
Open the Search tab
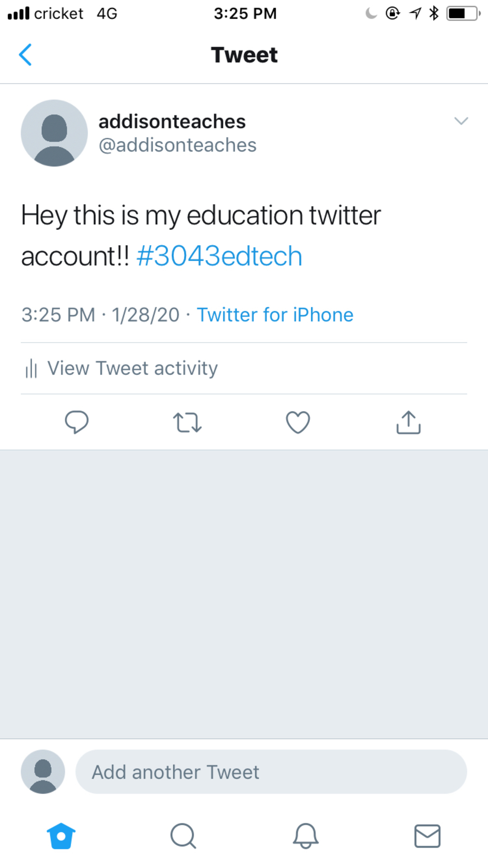click(183, 836)
